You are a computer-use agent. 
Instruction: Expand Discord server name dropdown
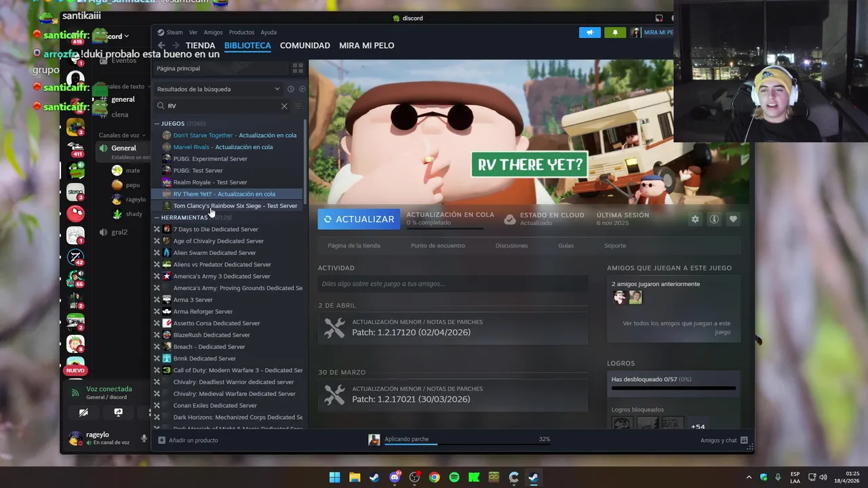(126, 36)
